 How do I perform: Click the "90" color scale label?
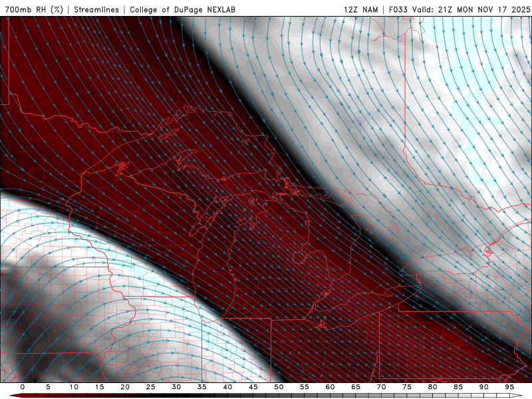(483, 387)
